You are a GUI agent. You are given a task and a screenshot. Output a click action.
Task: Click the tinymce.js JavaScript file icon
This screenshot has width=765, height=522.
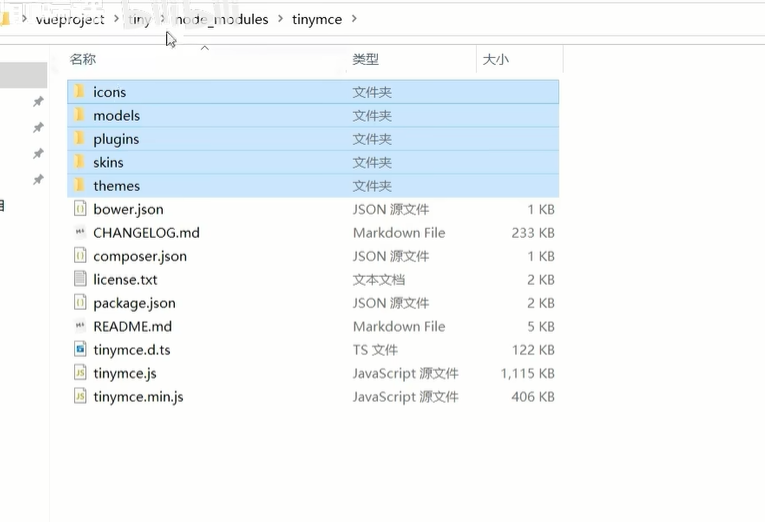click(x=80, y=373)
